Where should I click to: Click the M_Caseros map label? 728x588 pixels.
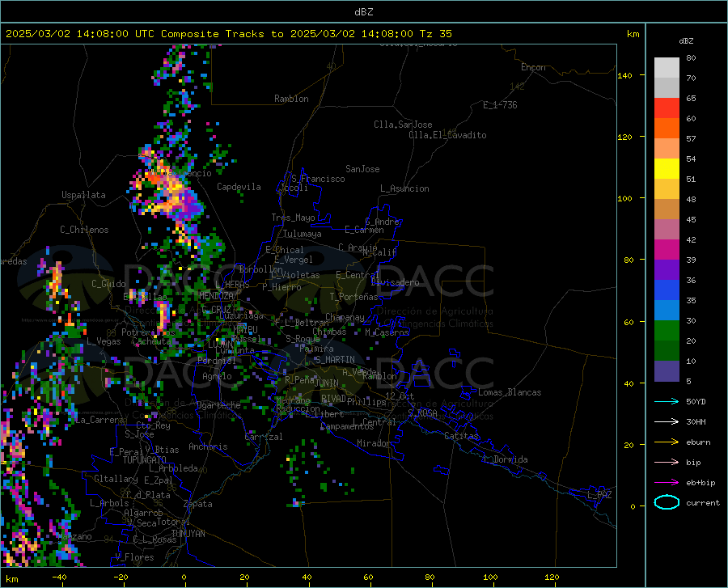387,332
